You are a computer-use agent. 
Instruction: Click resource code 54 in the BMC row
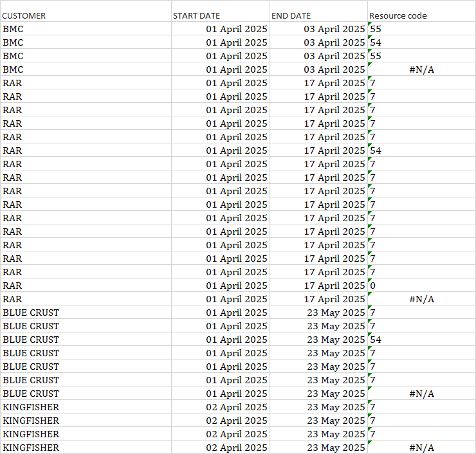[422, 42]
